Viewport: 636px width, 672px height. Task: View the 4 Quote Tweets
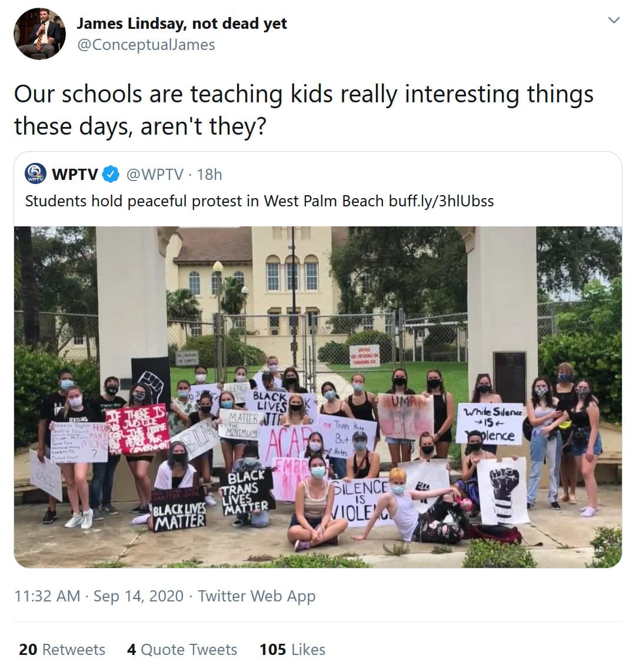[182, 650]
